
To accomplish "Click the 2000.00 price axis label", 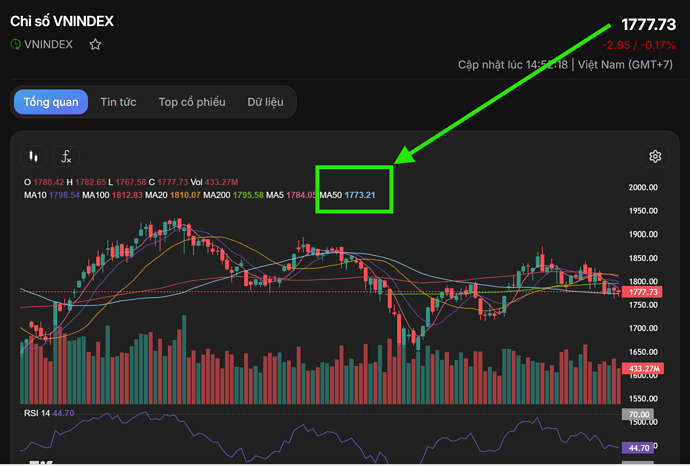I will pos(643,187).
